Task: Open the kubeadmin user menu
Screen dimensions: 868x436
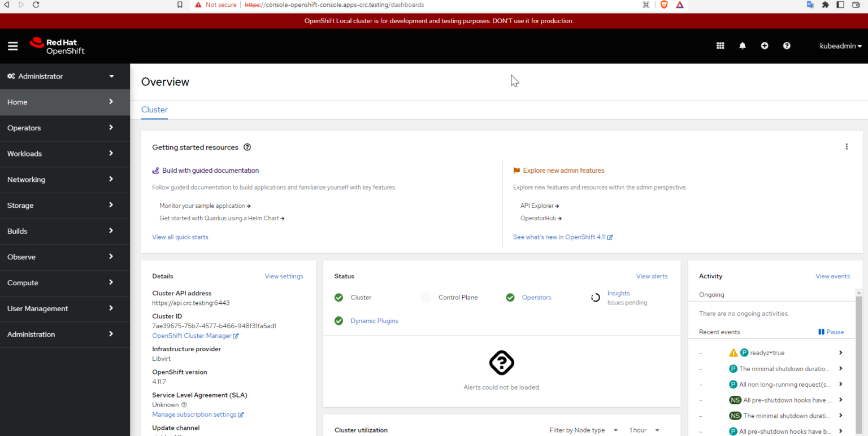Action: 840,46
